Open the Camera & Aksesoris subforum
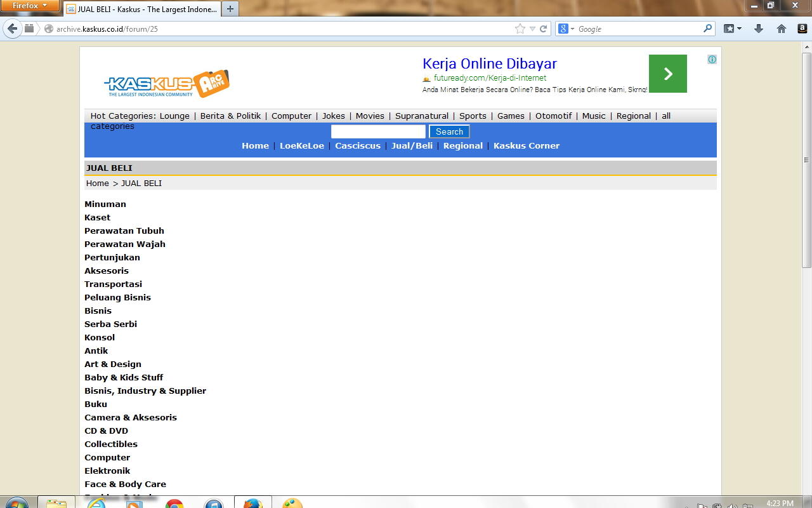The height and width of the screenshot is (508, 812). click(x=131, y=417)
